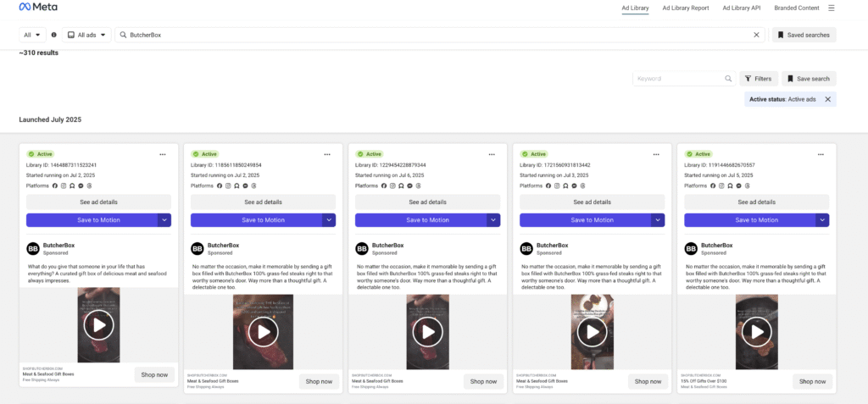Play the video in ad 1191446682670557

tap(756, 332)
